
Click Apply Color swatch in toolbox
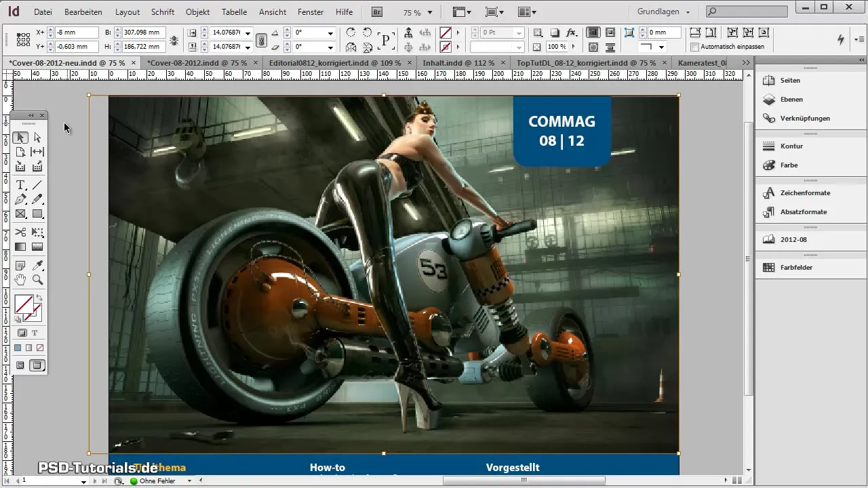point(18,348)
